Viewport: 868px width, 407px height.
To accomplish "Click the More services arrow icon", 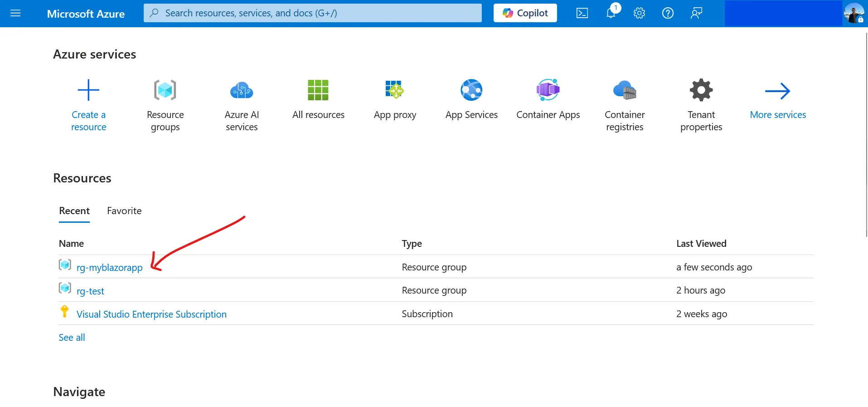I will pos(778,91).
